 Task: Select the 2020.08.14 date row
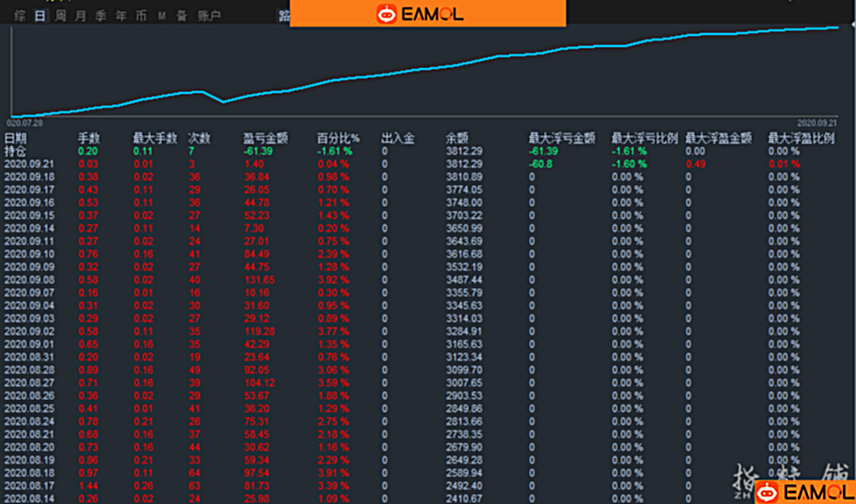point(29,498)
